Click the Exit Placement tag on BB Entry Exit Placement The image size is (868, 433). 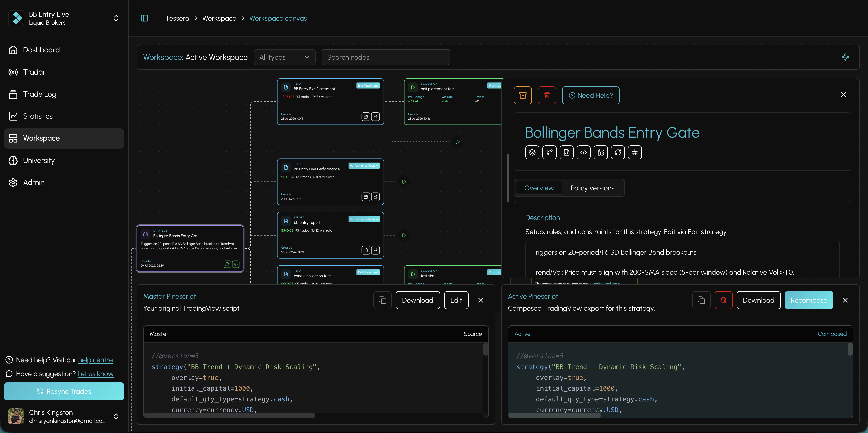point(368,86)
